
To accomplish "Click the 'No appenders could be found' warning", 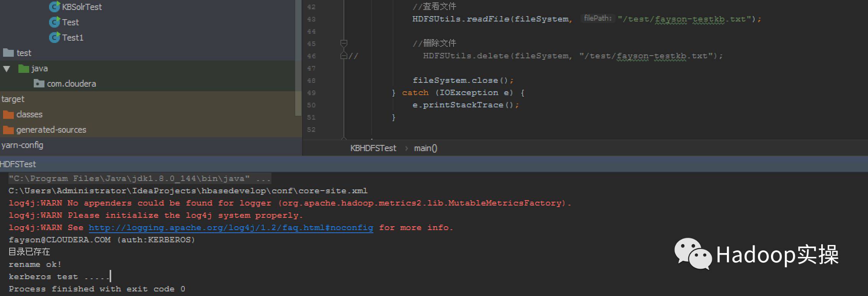I will 290,203.
